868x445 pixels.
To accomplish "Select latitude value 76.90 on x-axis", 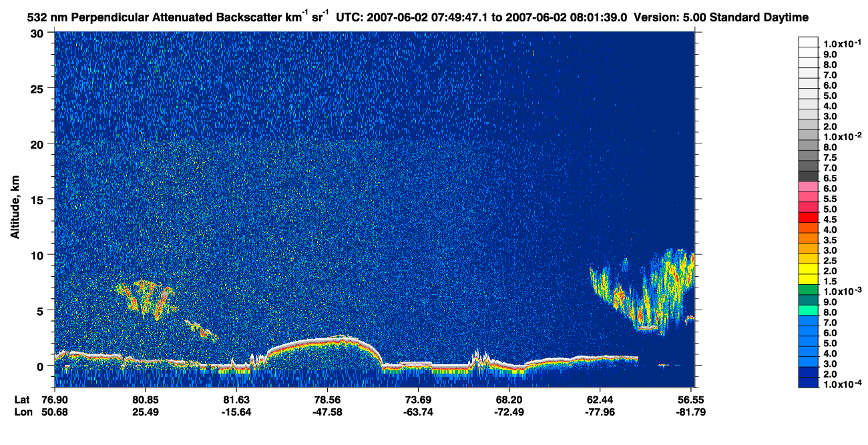I will tap(55, 399).
